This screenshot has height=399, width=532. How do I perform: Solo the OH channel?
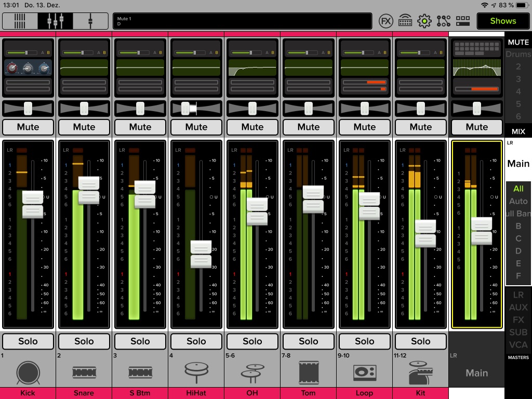(252, 341)
